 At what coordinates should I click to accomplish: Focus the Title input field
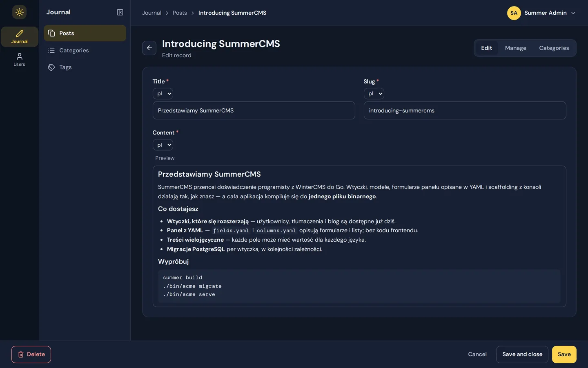click(x=254, y=110)
